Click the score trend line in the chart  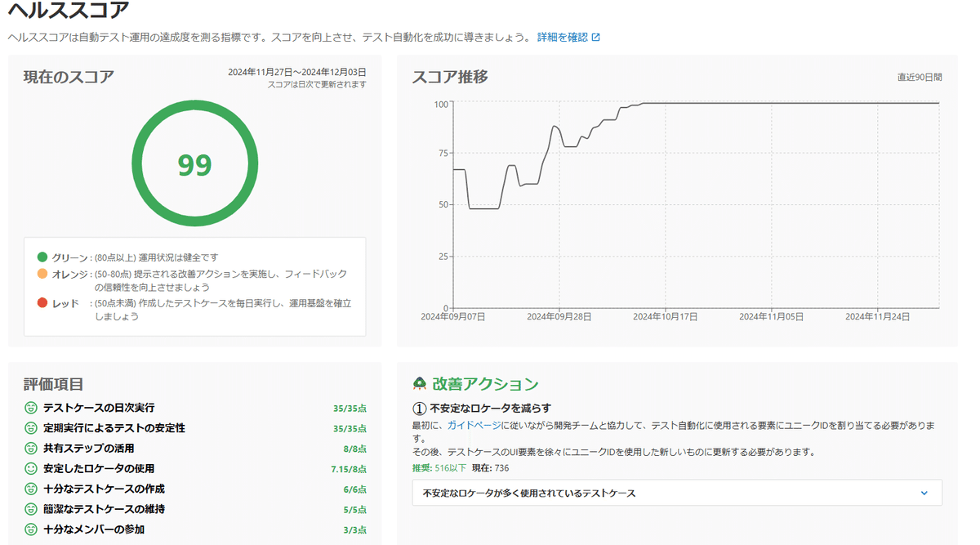click(x=694, y=105)
